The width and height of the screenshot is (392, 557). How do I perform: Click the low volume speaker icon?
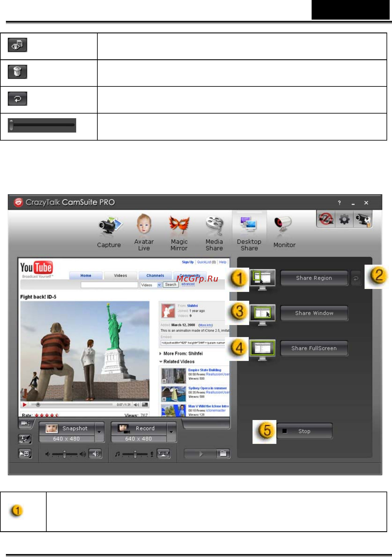[48, 454]
